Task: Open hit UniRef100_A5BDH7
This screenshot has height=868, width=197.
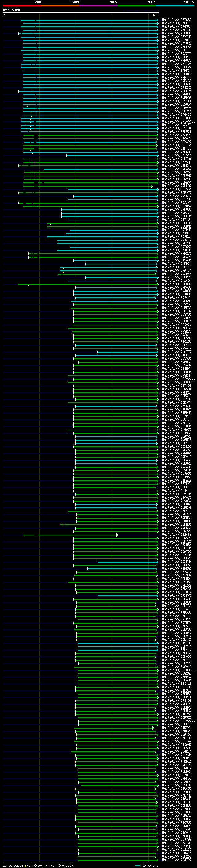Action: tap(176, 33)
